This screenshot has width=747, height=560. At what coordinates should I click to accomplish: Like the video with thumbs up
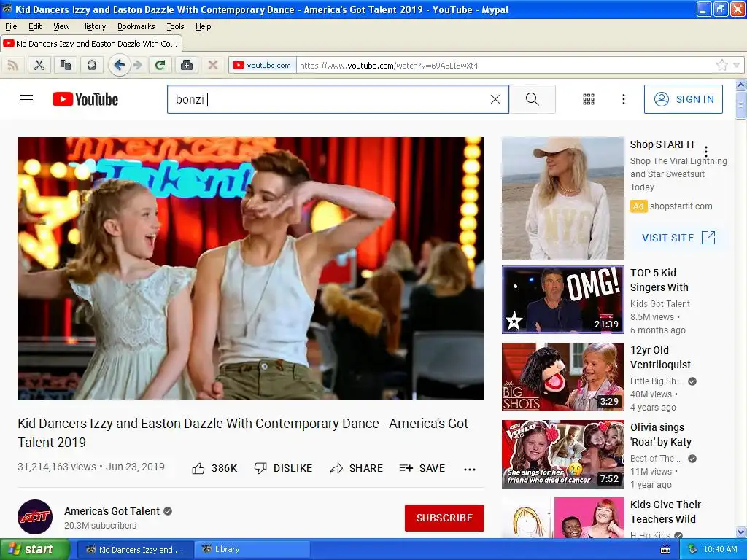pyautogui.click(x=214, y=469)
